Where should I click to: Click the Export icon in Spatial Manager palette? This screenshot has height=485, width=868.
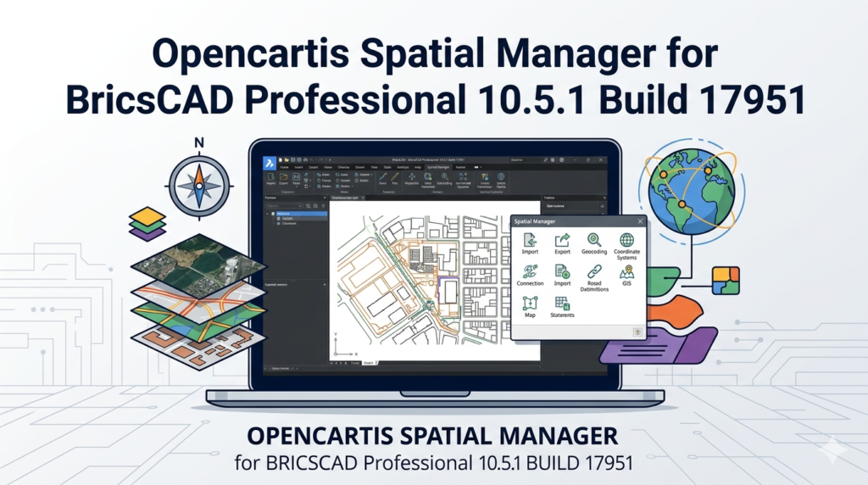[562, 240]
